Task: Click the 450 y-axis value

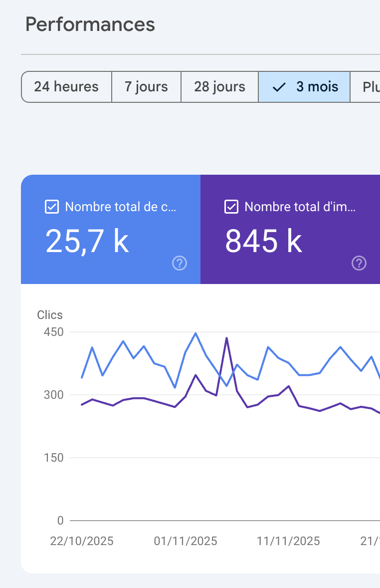Action: [x=53, y=332]
